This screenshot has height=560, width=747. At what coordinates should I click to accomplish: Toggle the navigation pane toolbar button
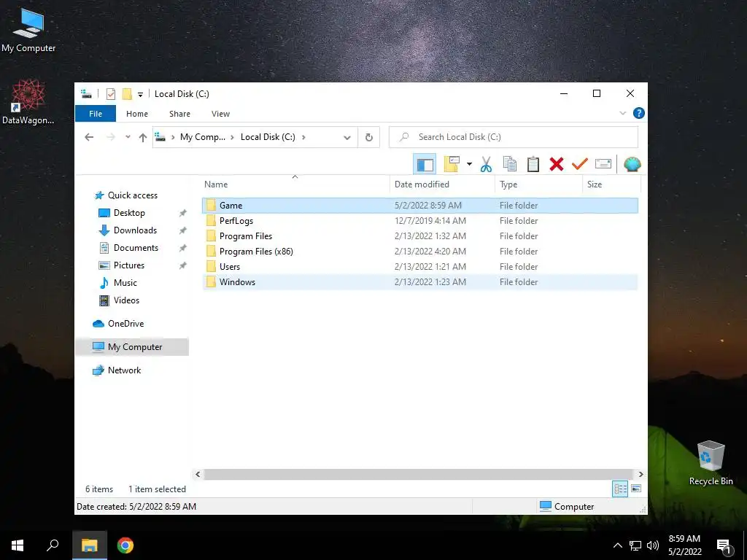tap(425, 165)
